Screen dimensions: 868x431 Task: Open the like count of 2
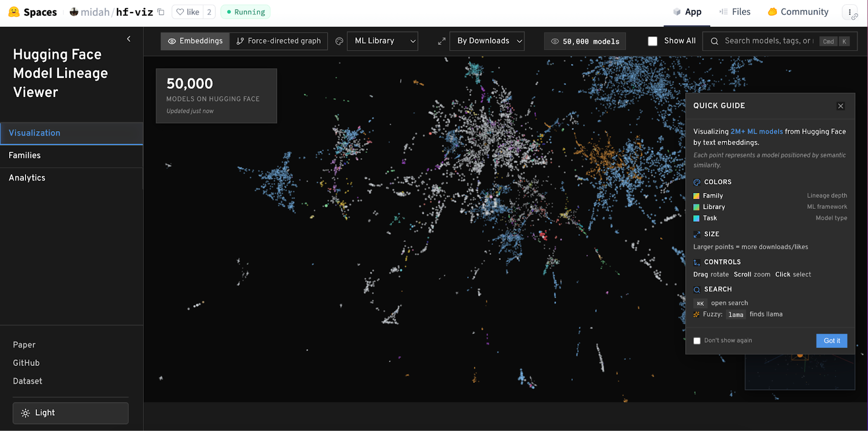click(x=209, y=12)
